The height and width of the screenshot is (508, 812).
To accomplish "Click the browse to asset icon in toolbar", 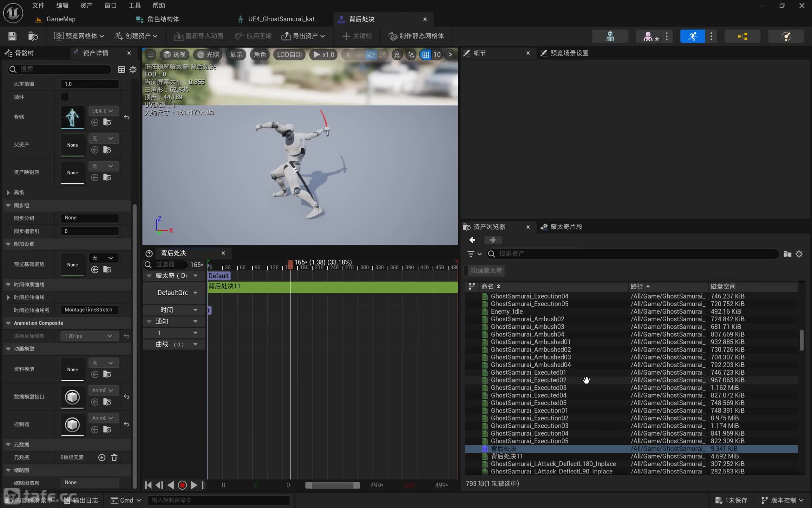I will tap(33, 36).
